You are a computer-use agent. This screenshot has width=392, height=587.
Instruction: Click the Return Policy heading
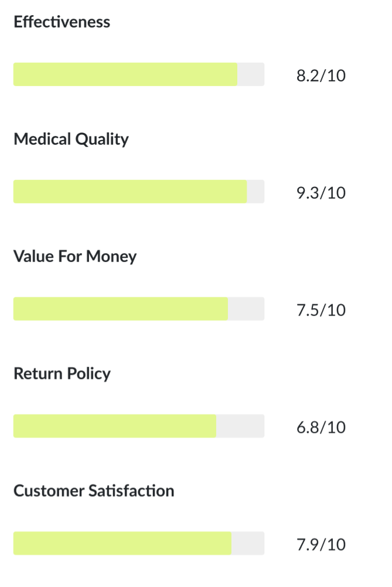(x=62, y=374)
